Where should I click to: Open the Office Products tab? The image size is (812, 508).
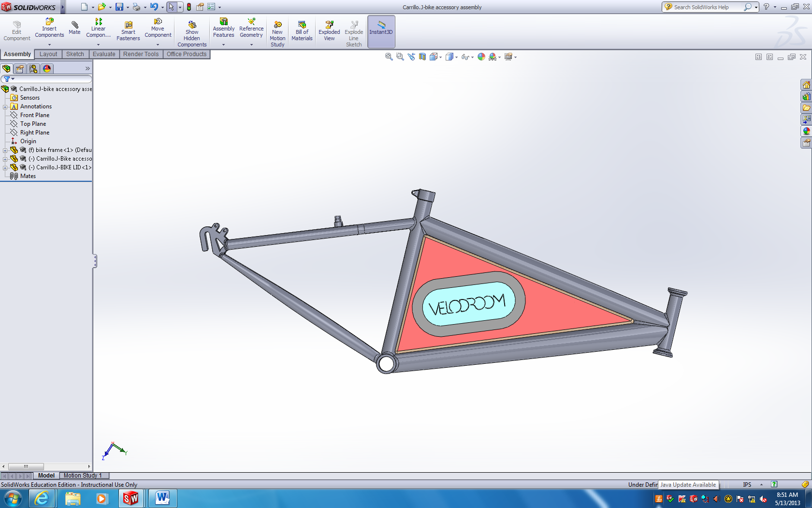187,54
